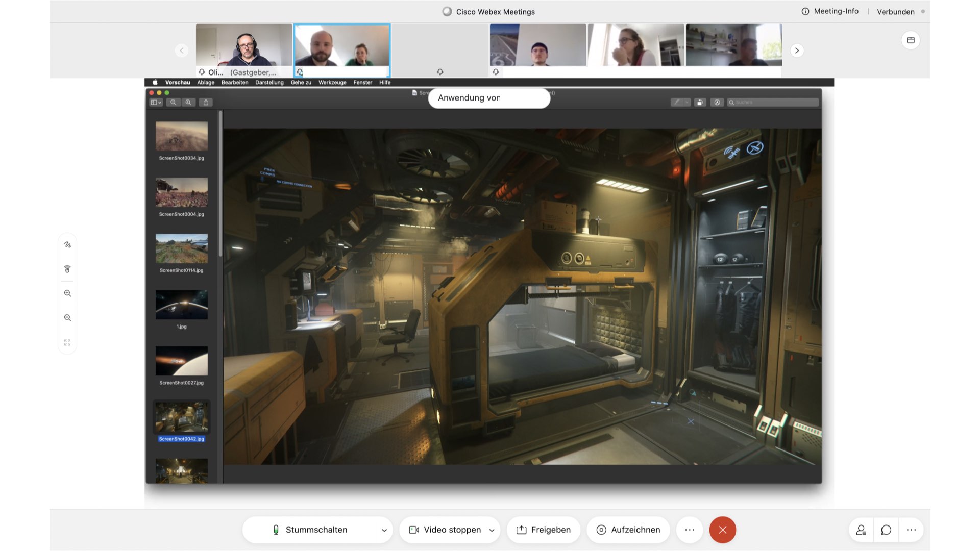Zoom in on shared content via sidebar
The height and width of the screenshot is (551, 980).
click(67, 293)
